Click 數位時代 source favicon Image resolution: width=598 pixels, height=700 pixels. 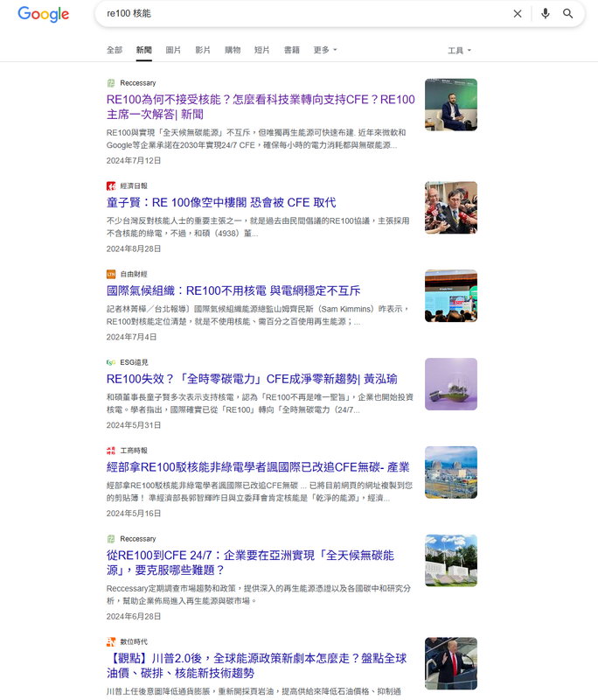pyautogui.click(x=111, y=641)
